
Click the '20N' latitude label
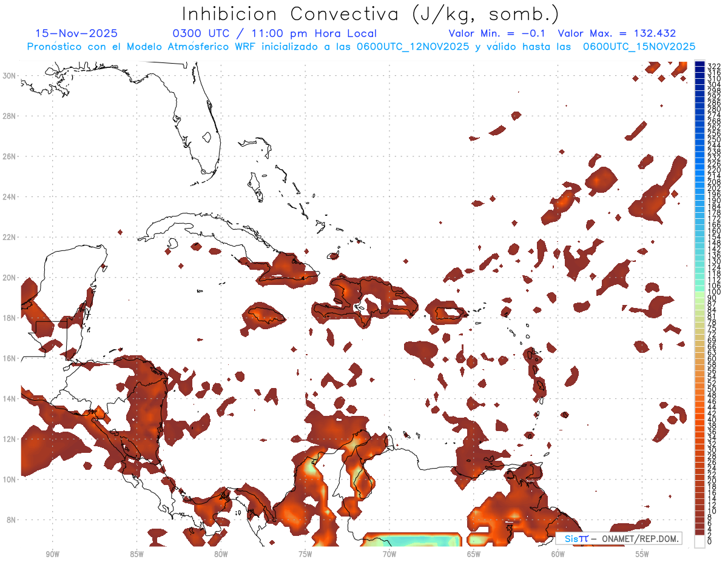point(9,278)
